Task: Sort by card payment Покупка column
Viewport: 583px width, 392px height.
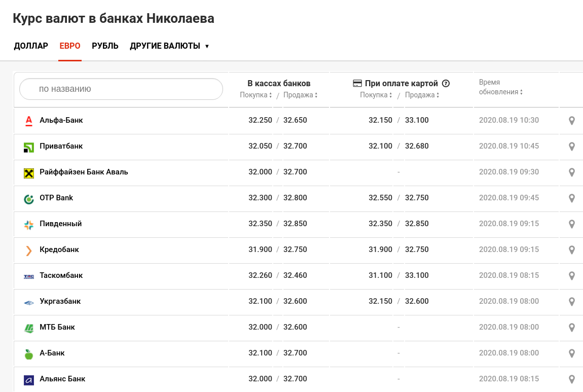Action: tap(376, 95)
